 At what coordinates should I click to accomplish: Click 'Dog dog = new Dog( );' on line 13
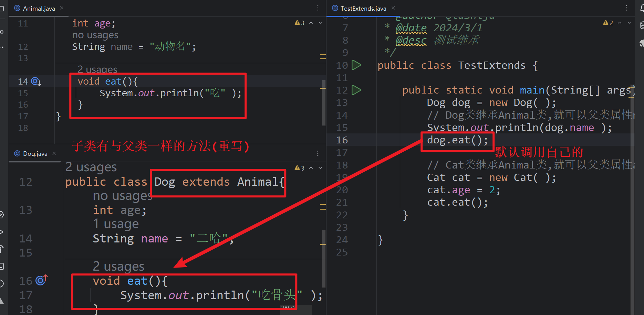(x=491, y=102)
